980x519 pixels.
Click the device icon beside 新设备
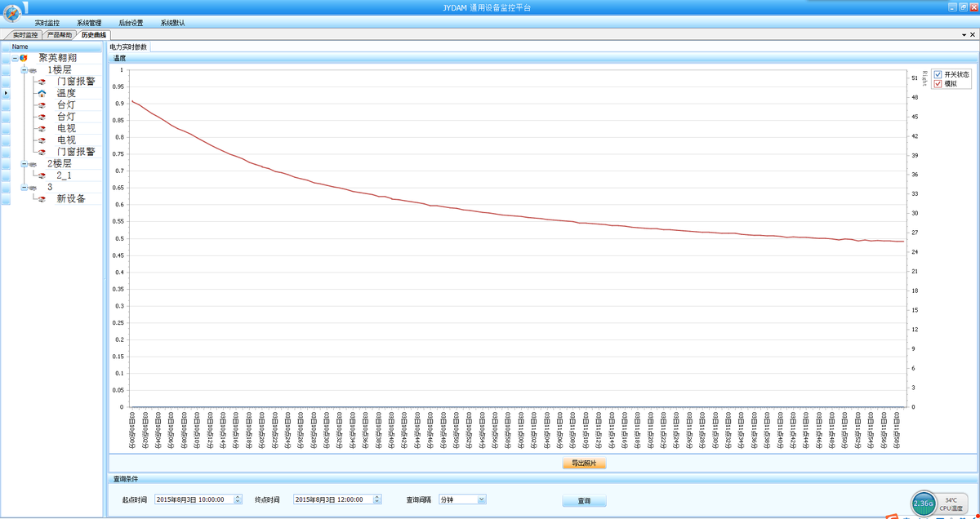[x=41, y=199]
